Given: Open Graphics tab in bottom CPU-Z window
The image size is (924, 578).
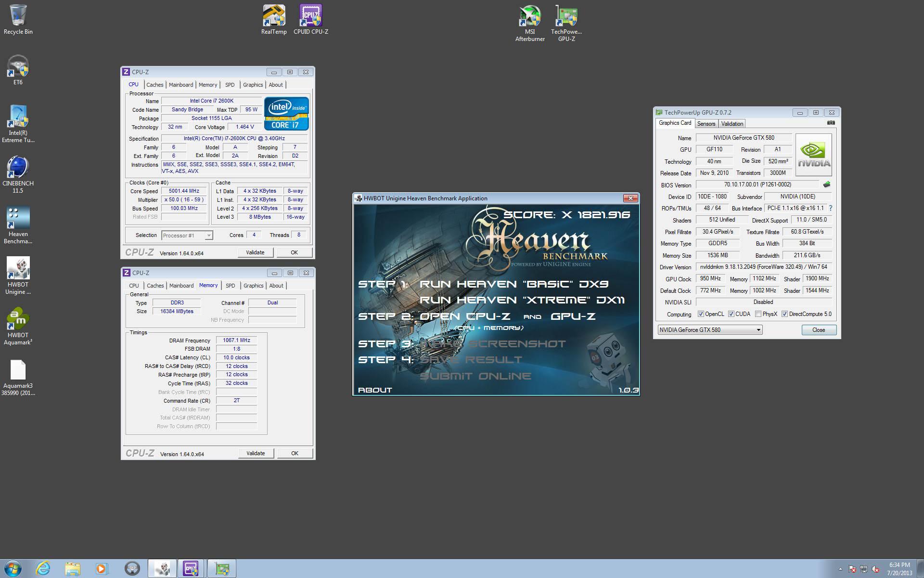Looking at the screenshot, I should (254, 286).
